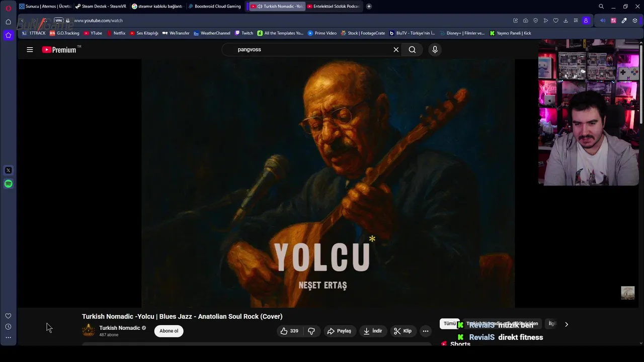Share video with Paylaş button
This screenshot has width=644, height=362.
[x=339, y=331]
